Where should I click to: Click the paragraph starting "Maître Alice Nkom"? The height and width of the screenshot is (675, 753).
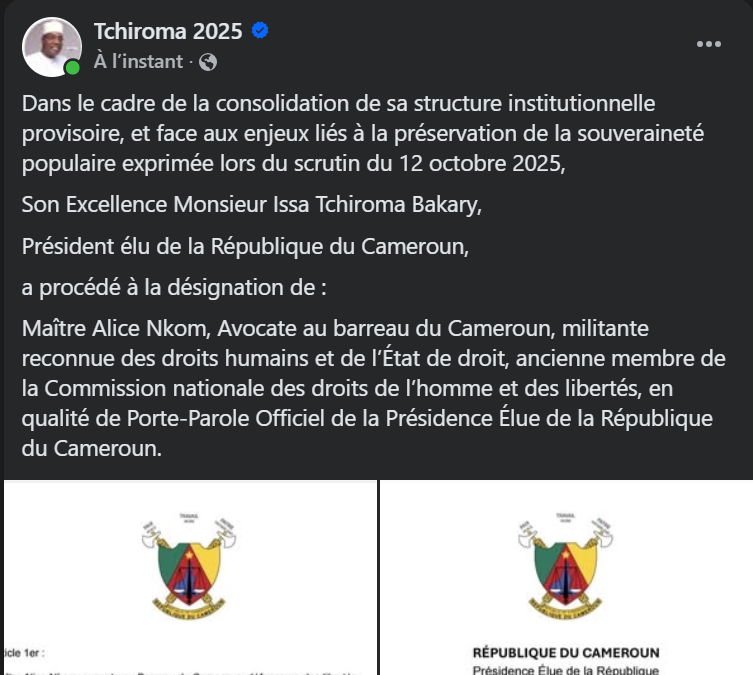pyautogui.click(x=372, y=388)
